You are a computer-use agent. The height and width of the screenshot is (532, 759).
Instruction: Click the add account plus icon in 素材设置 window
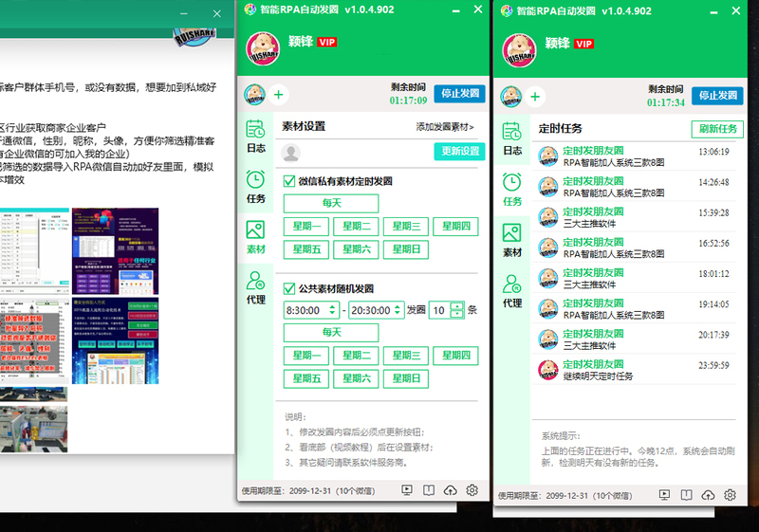(x=278, y=94)
